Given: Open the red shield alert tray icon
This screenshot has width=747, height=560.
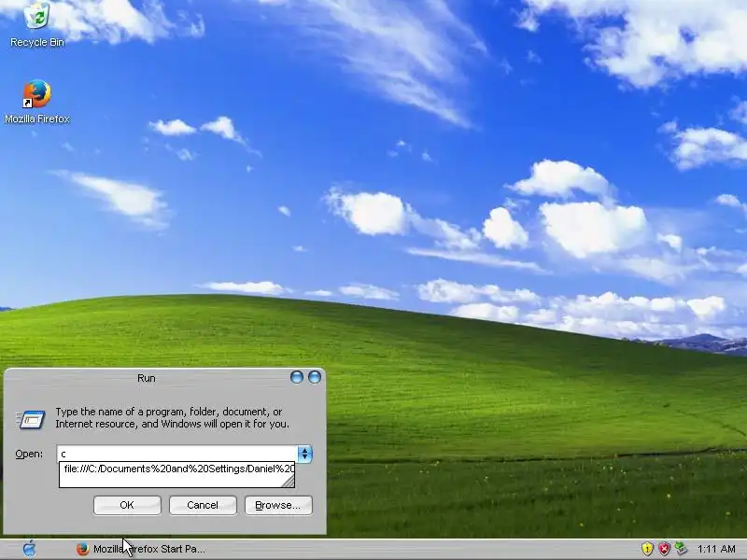Looking at the screenshot, I should (x=664, y=549).
